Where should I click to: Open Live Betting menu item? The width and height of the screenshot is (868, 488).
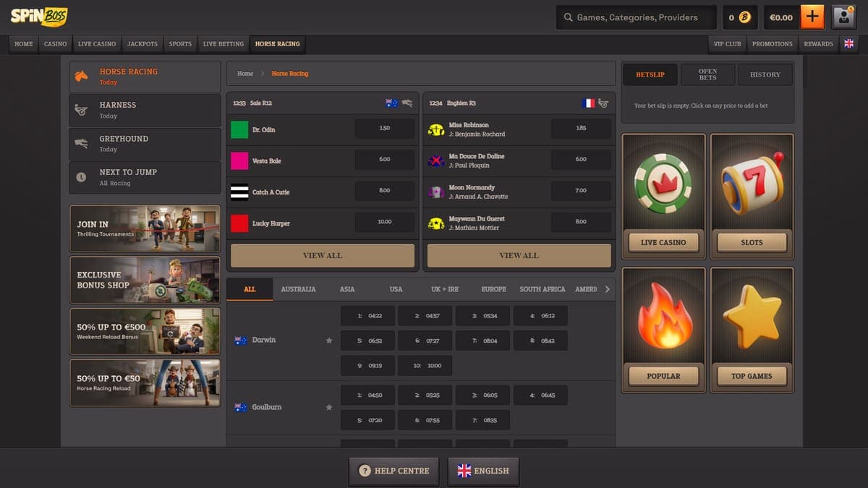click(224, 44)
